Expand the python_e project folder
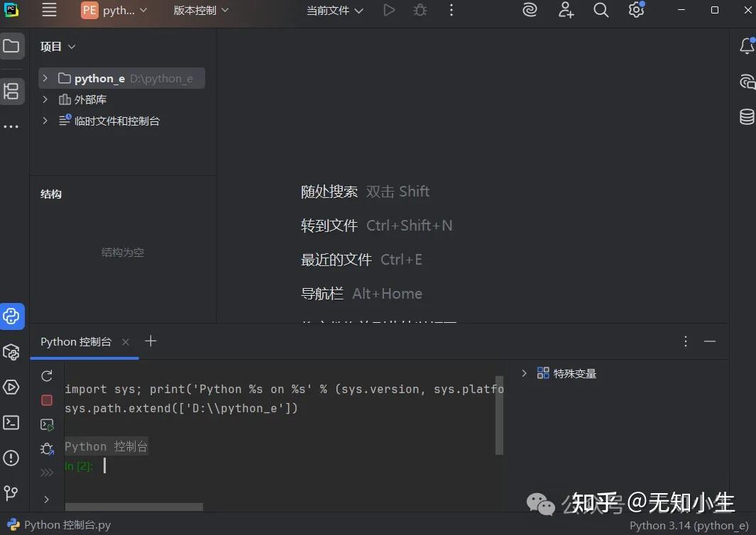Screen dimensions: 756x535 [45, 79]
